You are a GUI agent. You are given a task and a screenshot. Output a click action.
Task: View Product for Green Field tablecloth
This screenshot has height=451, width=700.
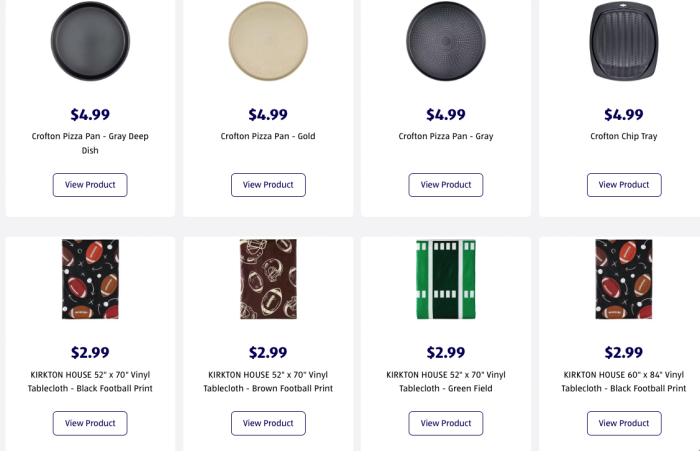(445, 423)
